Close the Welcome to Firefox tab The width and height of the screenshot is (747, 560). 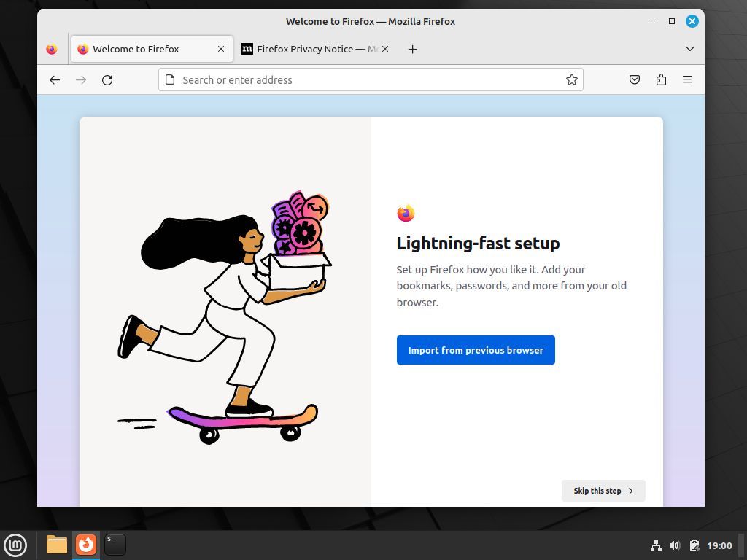(221, 49)
